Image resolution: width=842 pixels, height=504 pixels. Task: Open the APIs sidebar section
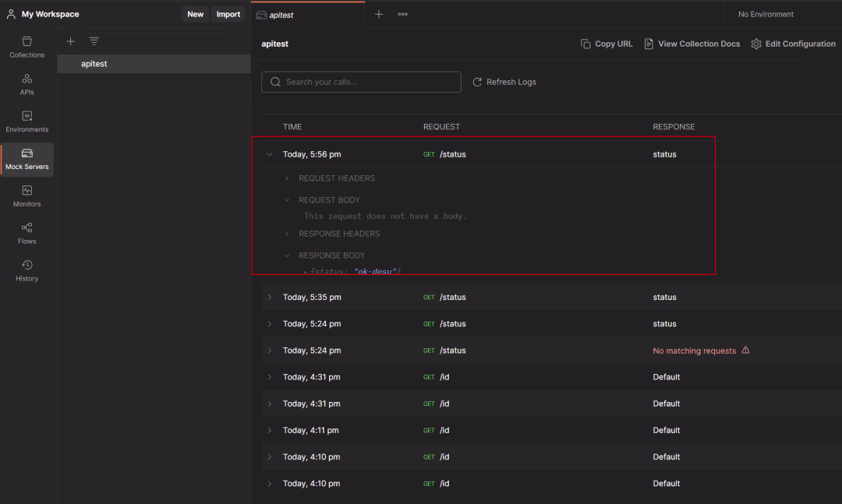coord(27,85)
